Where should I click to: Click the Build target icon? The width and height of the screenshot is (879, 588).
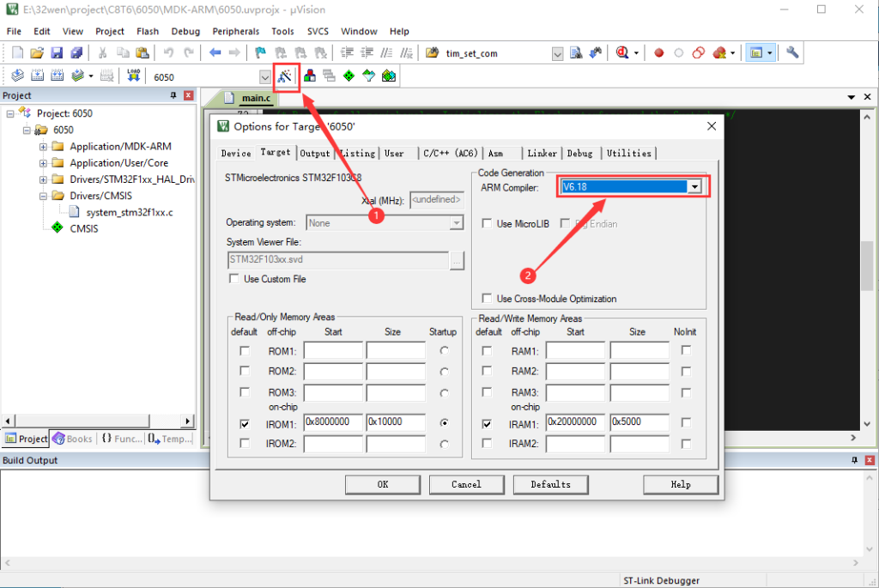tap(37, 76)
